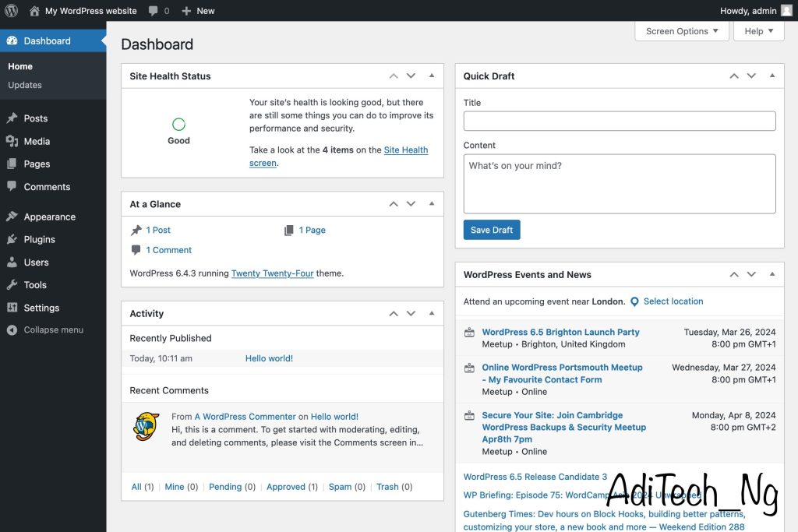Click the Cambridge Security Meetup event icon
The height and width of the screenshot is (532, 798).
[x=470, y=415]
